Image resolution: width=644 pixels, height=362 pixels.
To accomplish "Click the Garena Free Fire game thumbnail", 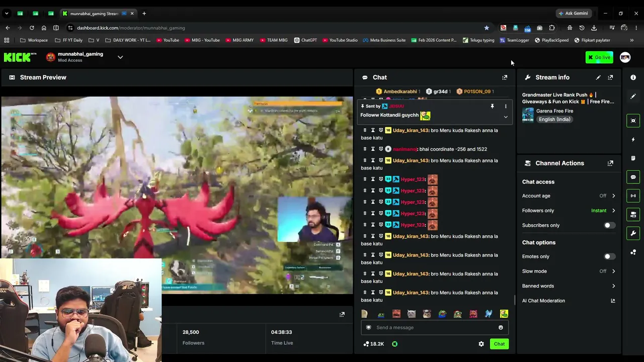I will [528, 115].
